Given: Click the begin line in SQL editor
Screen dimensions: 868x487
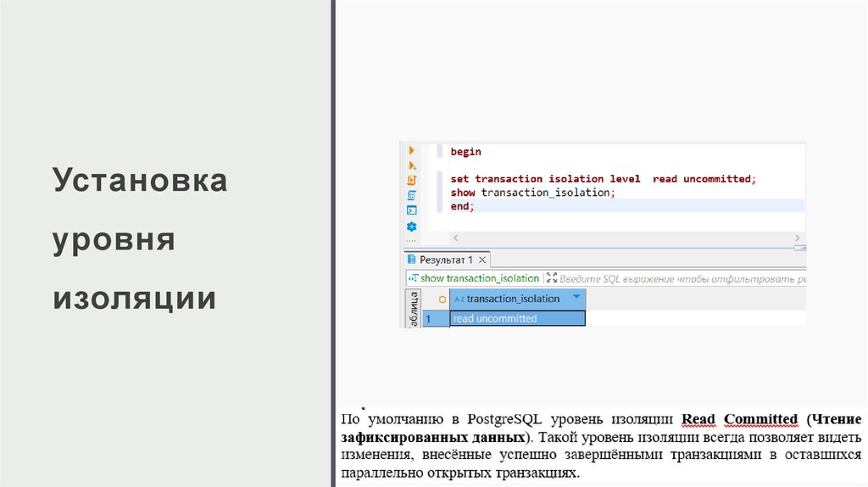Looking at the screenshot, I should click(465, 152).
